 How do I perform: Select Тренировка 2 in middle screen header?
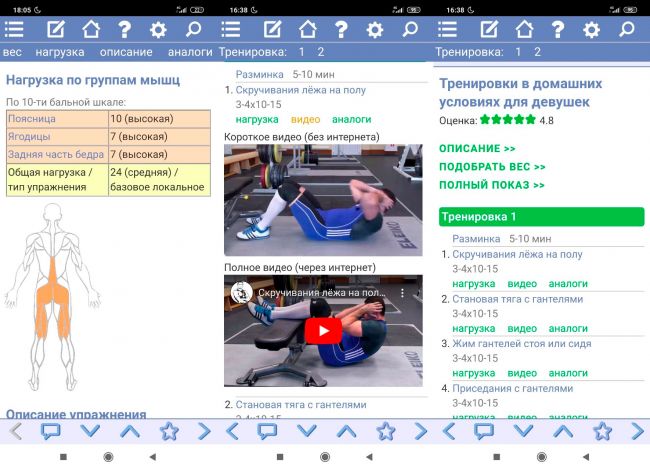pos(321,52)
